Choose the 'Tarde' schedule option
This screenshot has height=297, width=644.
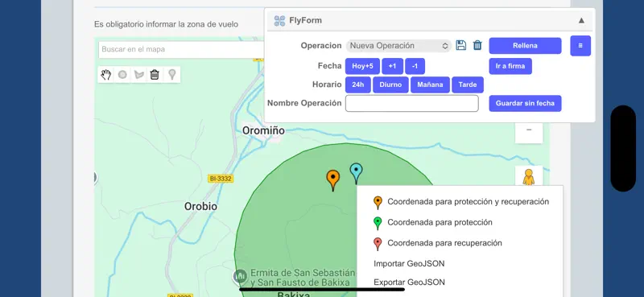pos(468,85)
